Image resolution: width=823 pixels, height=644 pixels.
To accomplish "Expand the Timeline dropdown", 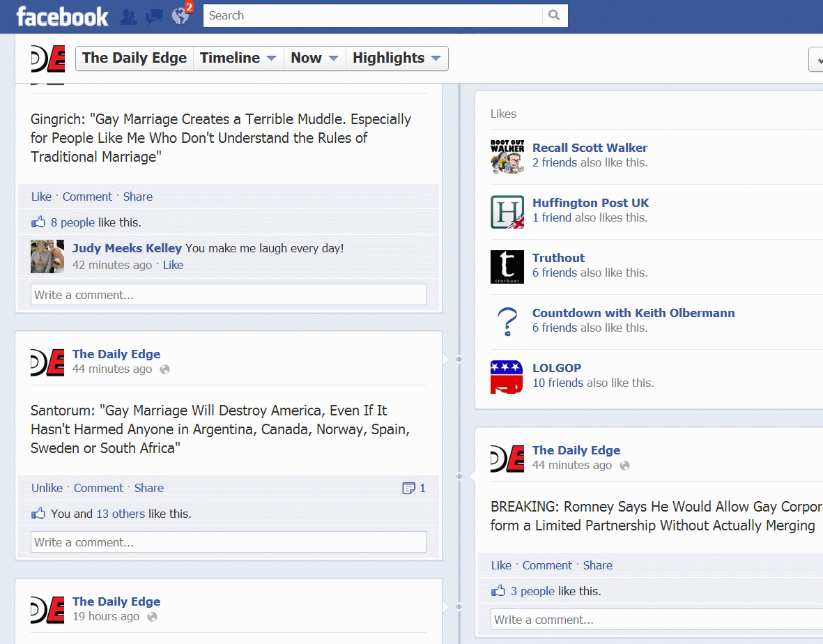I will click(x=238, y=59).
